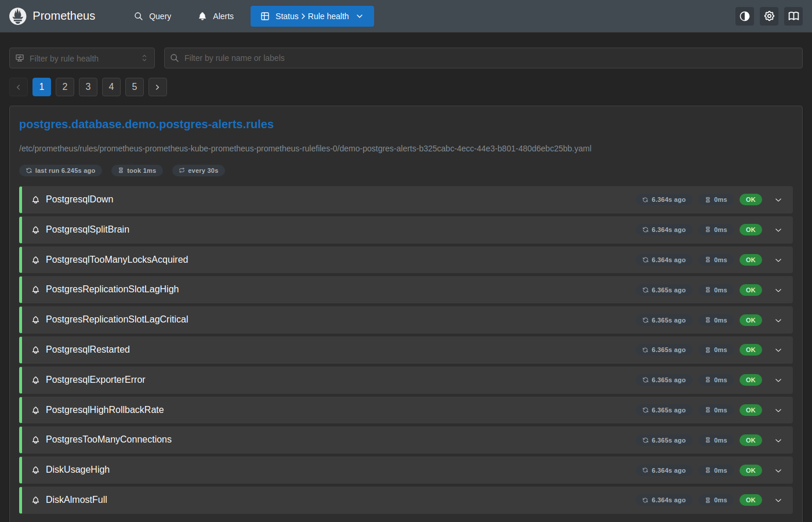Click the bell icon beside DiskUsageHigh
This screenshot has width=812, height=522.
[35, 470]
